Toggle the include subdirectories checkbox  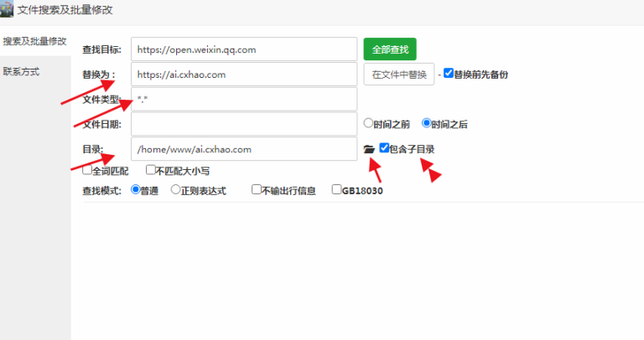coord(384,148)
